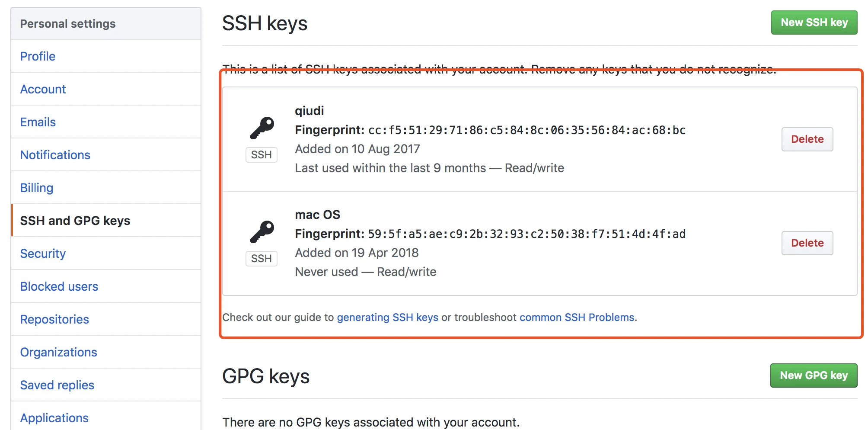Select SSH and GPG keys menu item
This screenshot has height=430, width=868.
pos(106,221)
